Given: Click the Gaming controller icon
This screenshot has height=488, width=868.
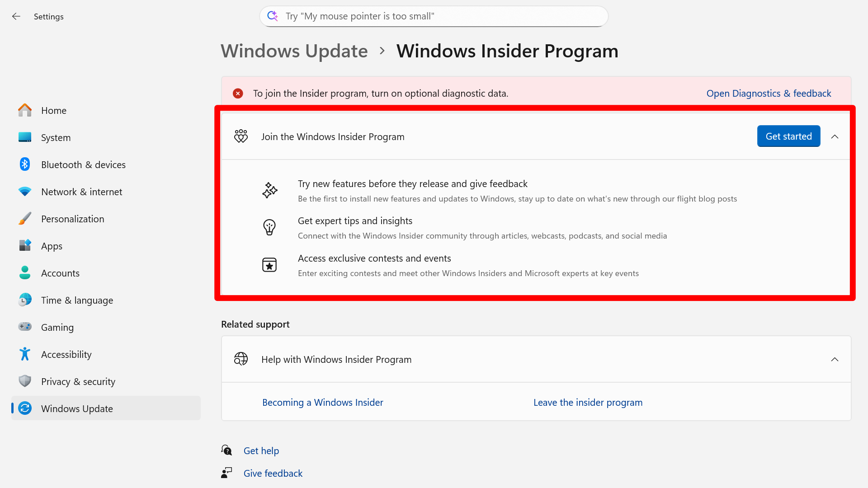Looking at the screenshot, I should tap(24, 327).
